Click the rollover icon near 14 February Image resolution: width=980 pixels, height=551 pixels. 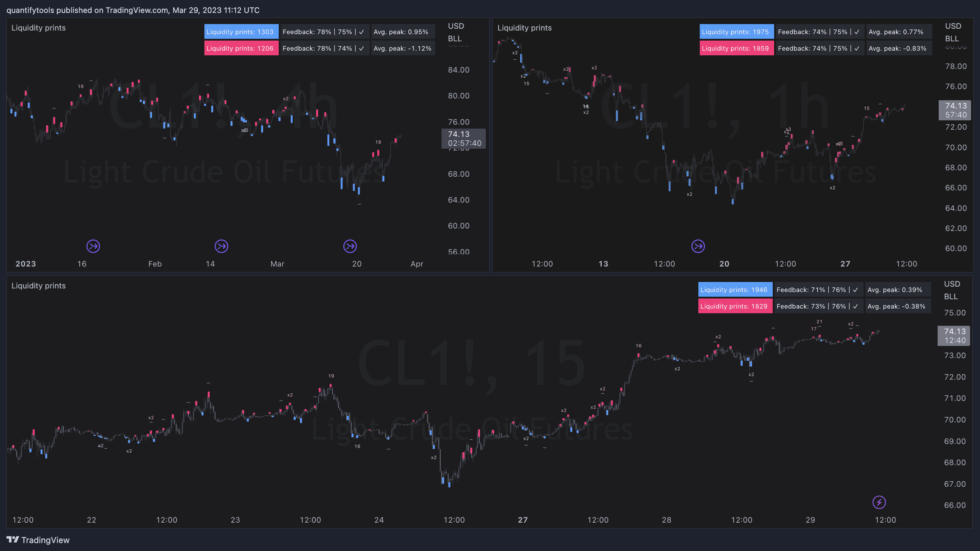pos(221,246)
